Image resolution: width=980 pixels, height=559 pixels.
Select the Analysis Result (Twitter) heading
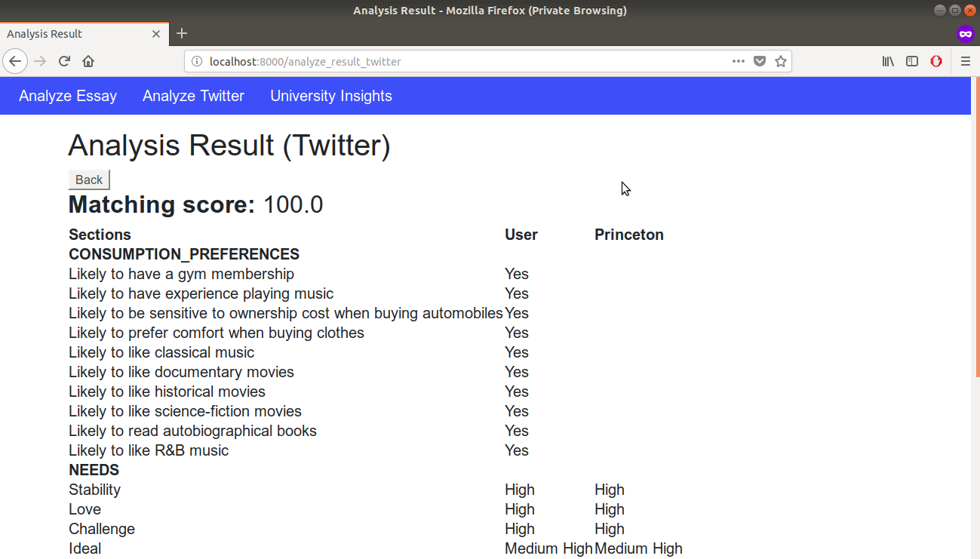click(229, 145)
